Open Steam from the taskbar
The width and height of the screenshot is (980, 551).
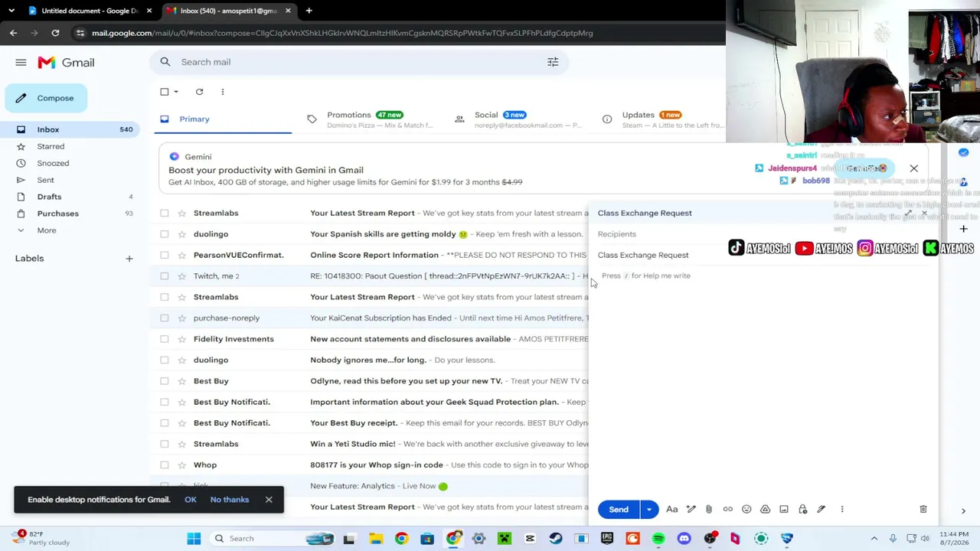(556, 539)
